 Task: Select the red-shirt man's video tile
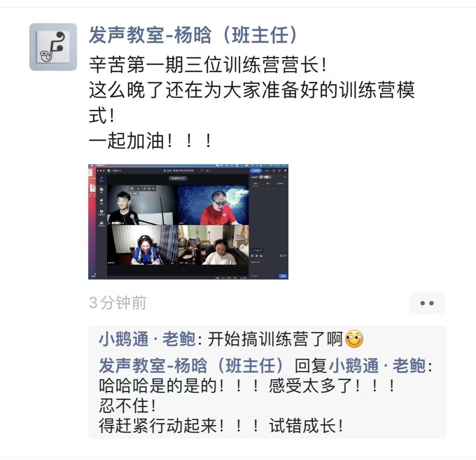[213, 205]
